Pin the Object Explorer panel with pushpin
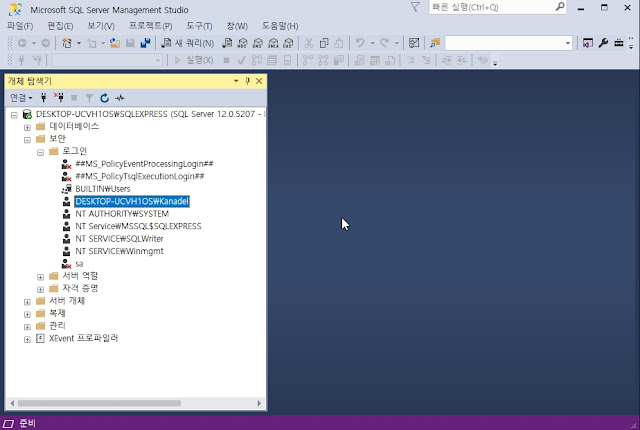The width and height of the screenshot is (640, 430). tap(247, 81)
